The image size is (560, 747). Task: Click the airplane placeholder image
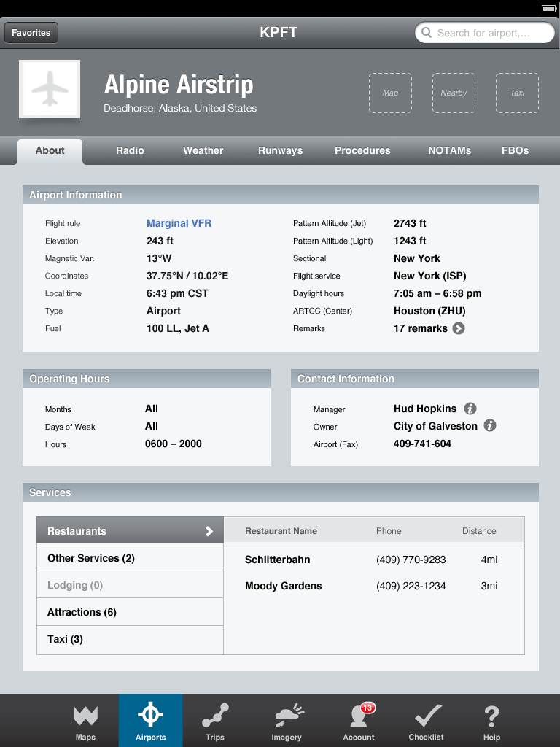[50, 89]
